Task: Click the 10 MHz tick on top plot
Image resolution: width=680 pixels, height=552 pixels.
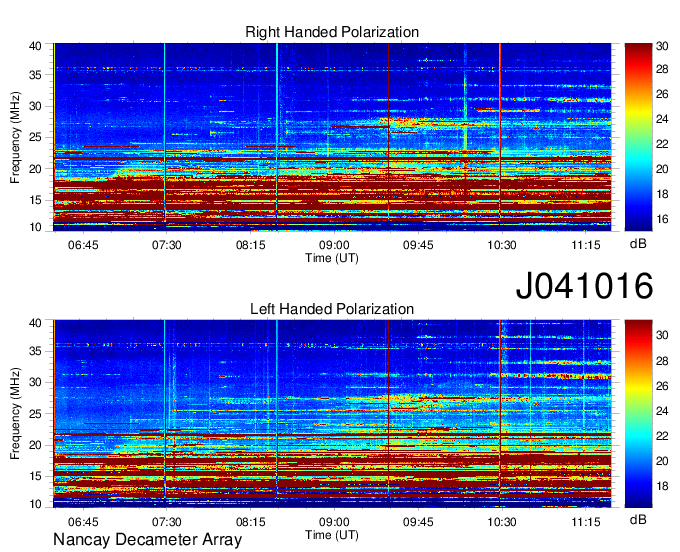Action: 35,227
